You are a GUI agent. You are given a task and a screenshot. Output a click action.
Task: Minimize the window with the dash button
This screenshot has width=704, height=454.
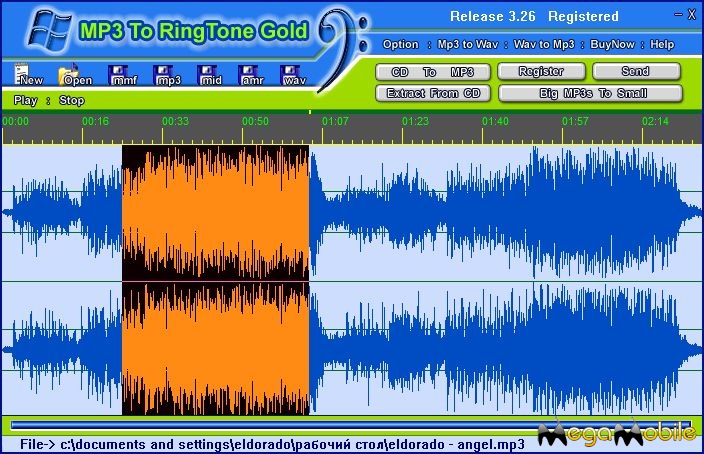[x=678, y=15]
